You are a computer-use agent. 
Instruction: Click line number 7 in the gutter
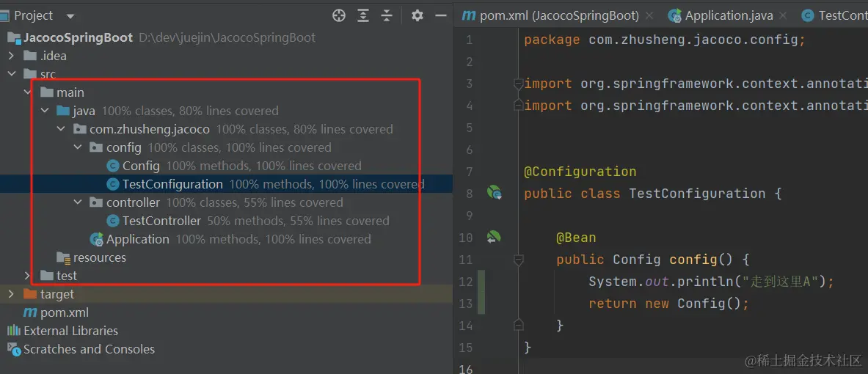pos(469,172)
